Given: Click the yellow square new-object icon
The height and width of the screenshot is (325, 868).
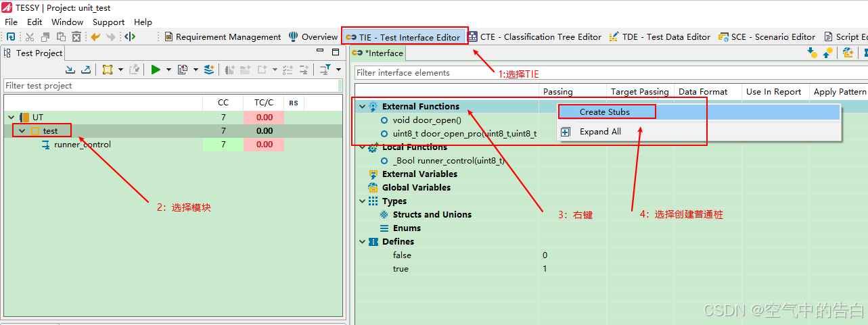Looking at the screenshot, I should 107,69.
